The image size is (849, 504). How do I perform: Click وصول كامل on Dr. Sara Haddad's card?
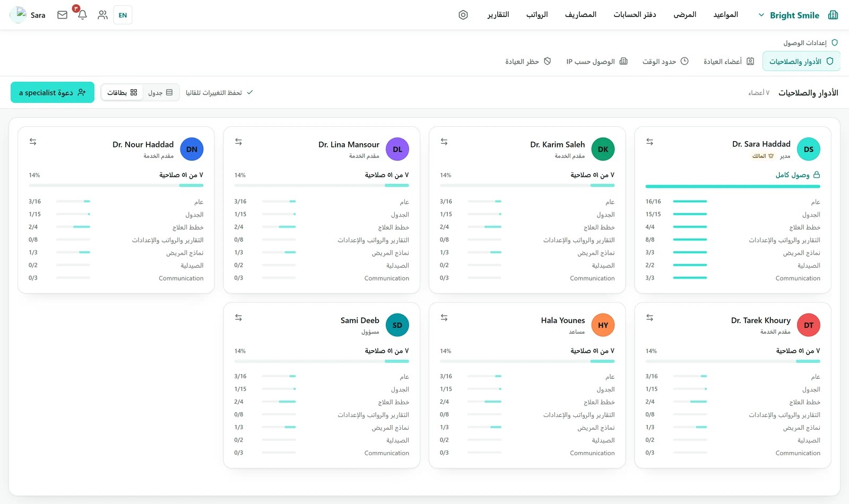click(x=798, y=175)
